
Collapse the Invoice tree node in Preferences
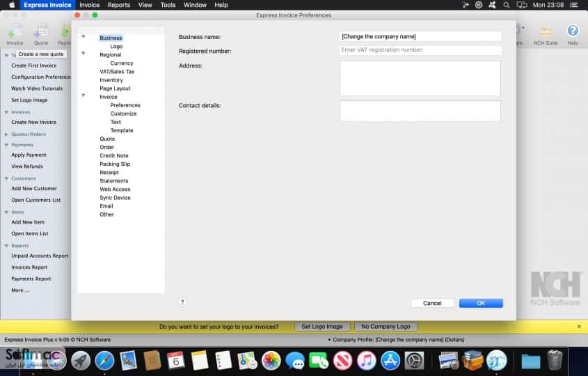(x=84, y=95)
